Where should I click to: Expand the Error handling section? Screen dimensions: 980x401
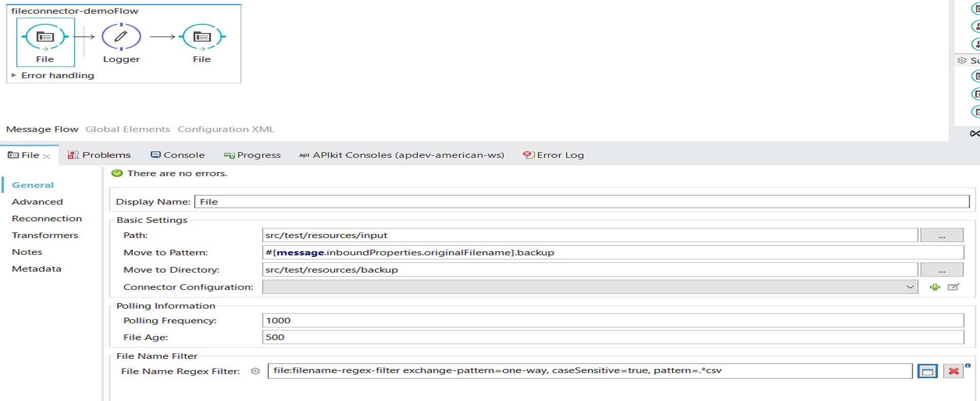[14, 75]
